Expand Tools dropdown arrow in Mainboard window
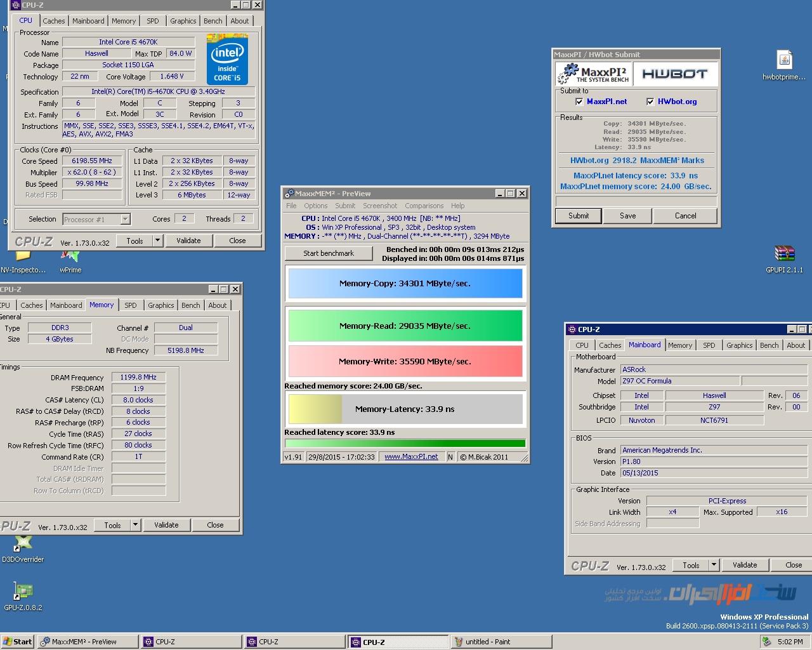Image resolution: width=812 pixels, height=650 pixels. click(714, 565)
